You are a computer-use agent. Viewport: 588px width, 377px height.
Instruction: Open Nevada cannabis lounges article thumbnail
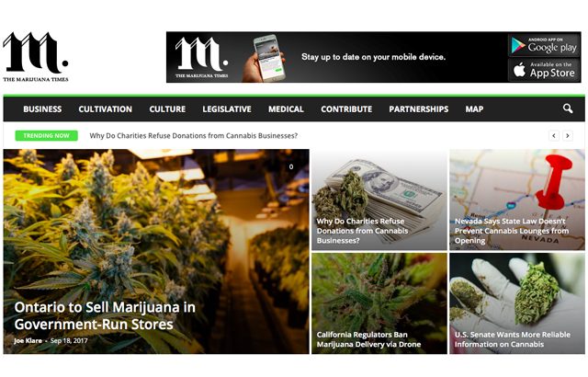tap(517, 200)
